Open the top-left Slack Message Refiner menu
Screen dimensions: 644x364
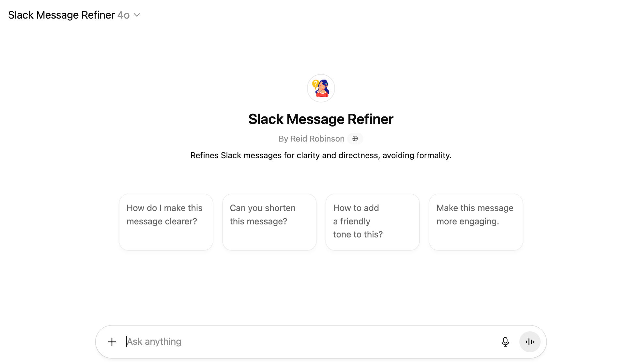(61, 15)
